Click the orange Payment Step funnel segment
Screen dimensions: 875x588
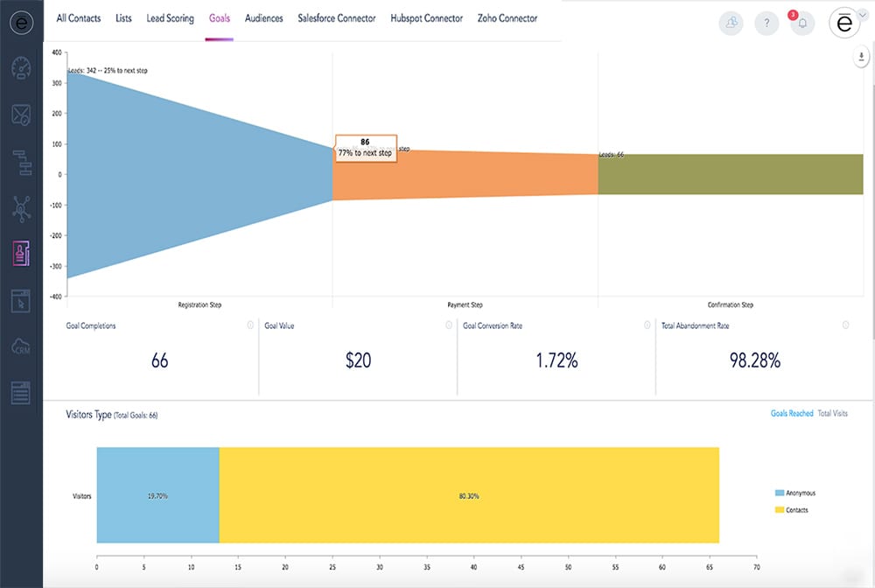(490, 173)
